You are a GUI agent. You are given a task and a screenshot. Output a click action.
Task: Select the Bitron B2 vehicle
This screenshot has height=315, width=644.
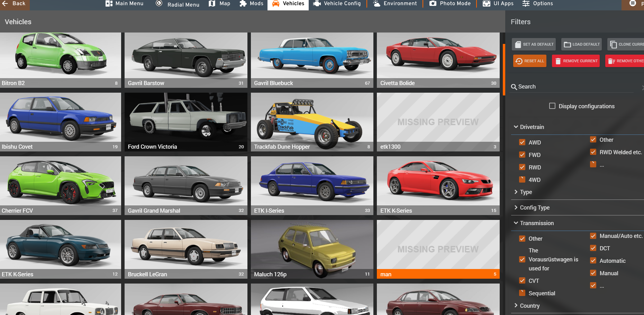[61, 59]
